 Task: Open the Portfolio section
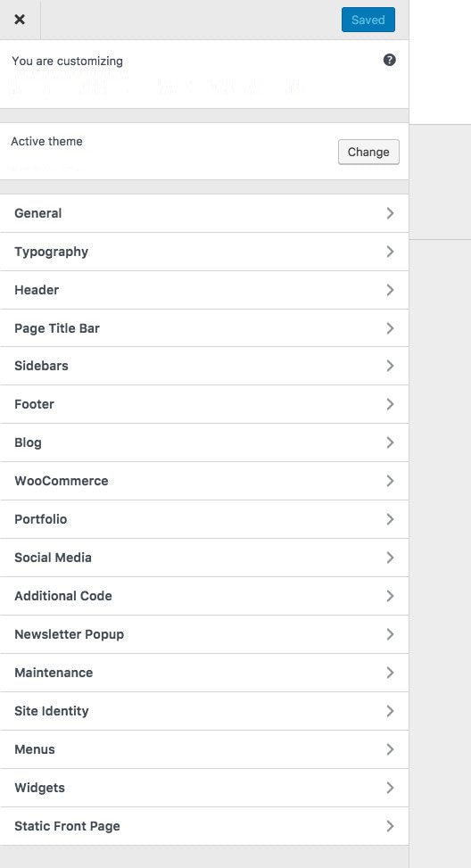pyautogui.click(x=204, y=519)
